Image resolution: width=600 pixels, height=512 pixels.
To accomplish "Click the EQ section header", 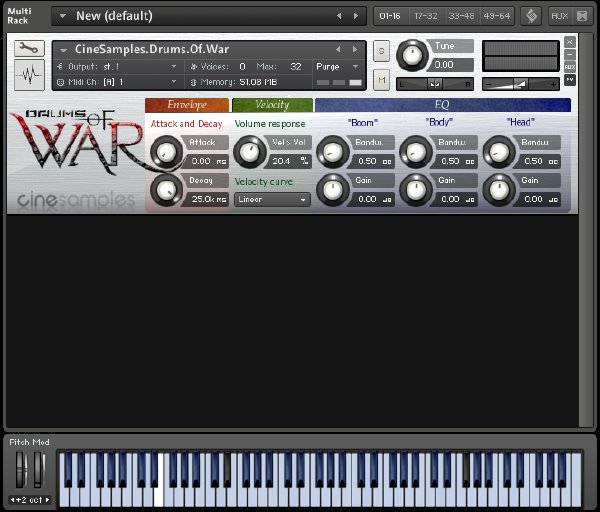I will 443,105.
